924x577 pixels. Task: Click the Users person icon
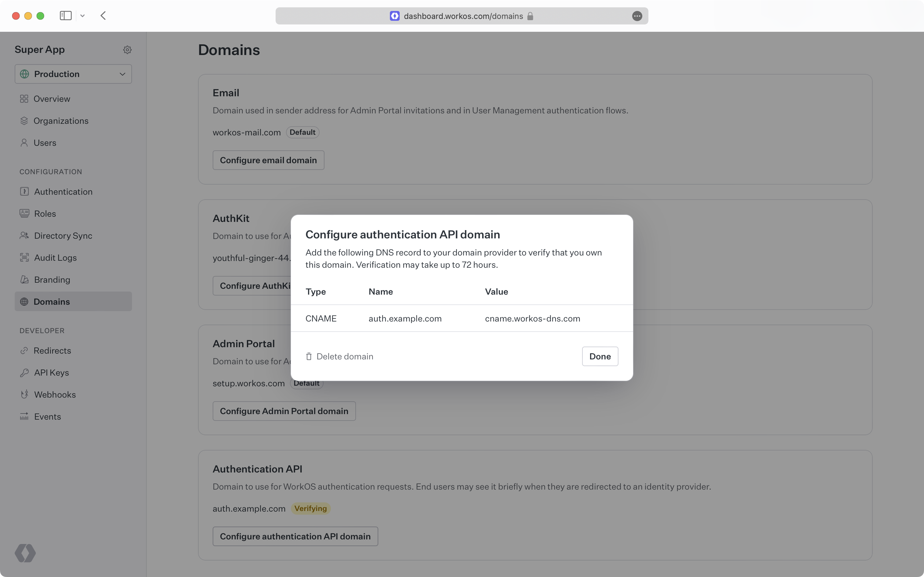[24, 143]
